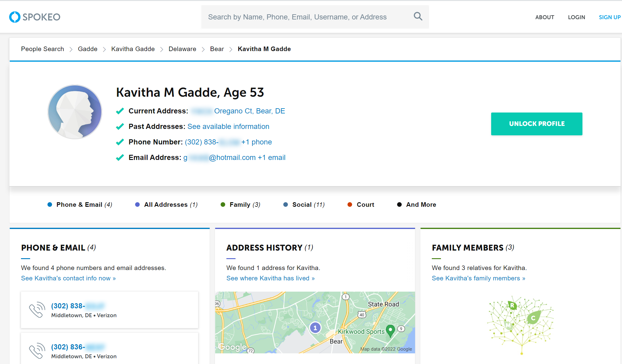Jump to Phone & Email (4) section

point(80,205)
